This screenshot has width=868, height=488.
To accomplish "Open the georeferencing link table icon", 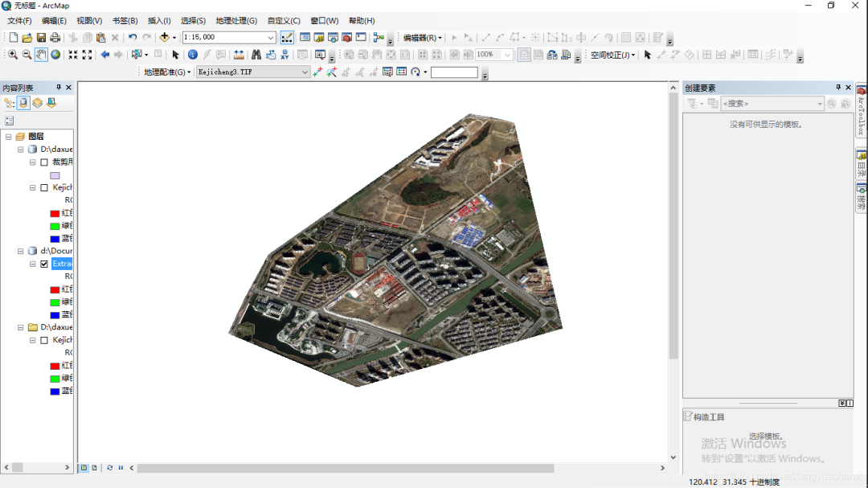I will coord(401,72).
